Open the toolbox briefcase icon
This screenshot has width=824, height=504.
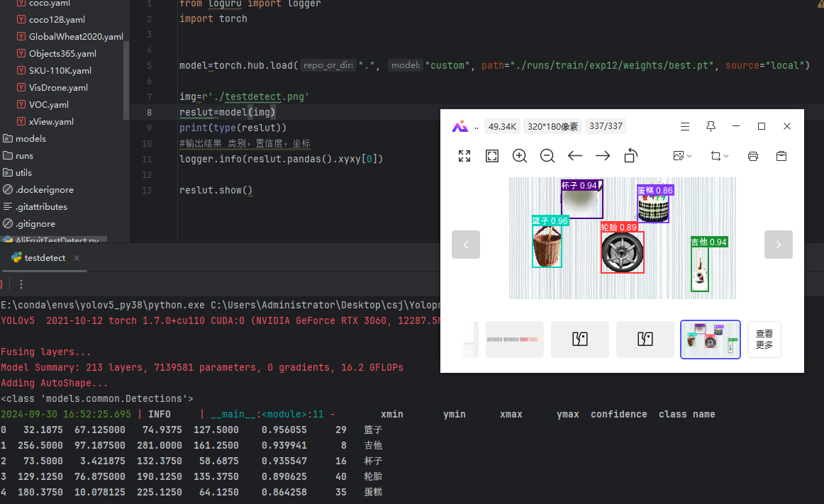coord(781,156)
